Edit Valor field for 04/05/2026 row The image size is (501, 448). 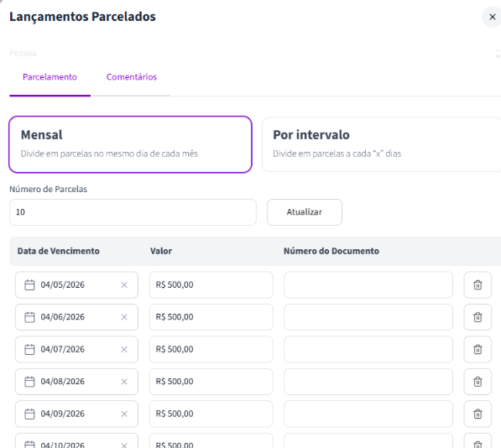(x=211, y=285)
